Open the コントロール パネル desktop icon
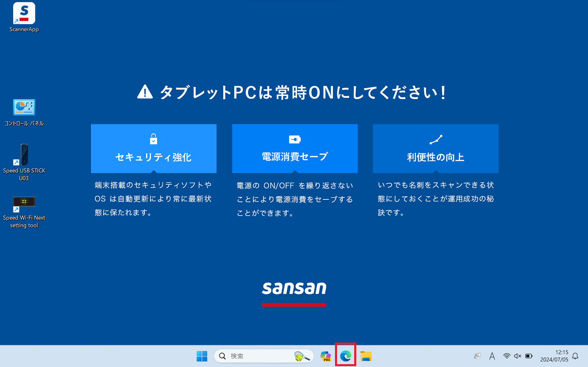This screenshot has width=588, height=367. [24, 113]
